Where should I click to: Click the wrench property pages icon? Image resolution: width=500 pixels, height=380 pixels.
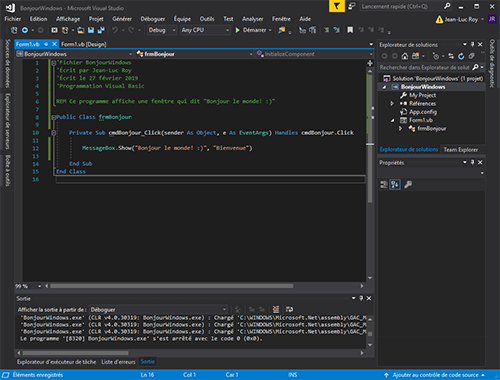click(408, 184)
